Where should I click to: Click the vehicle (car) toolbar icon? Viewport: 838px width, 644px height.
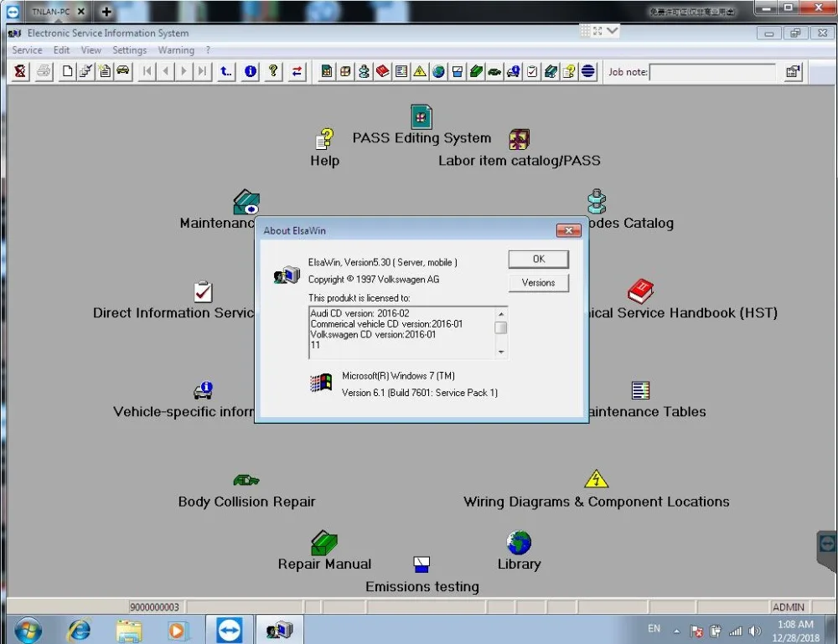click(123, 71)
